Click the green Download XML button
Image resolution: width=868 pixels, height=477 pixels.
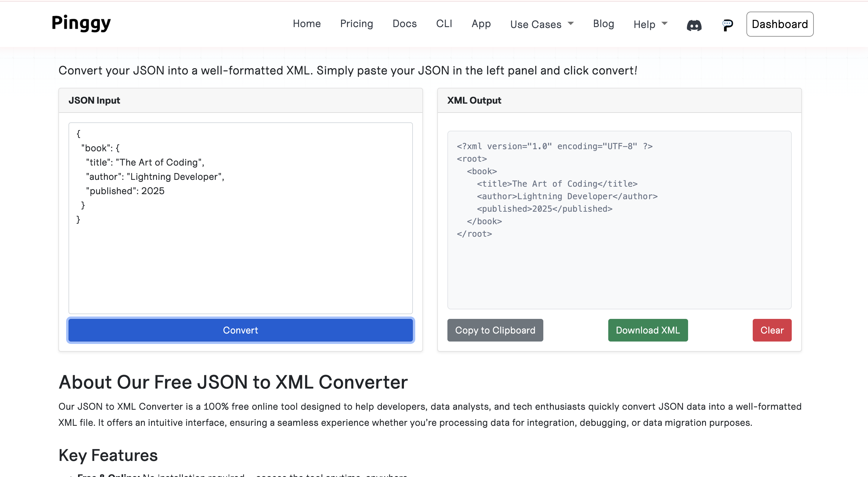click(x=648, y=330)
